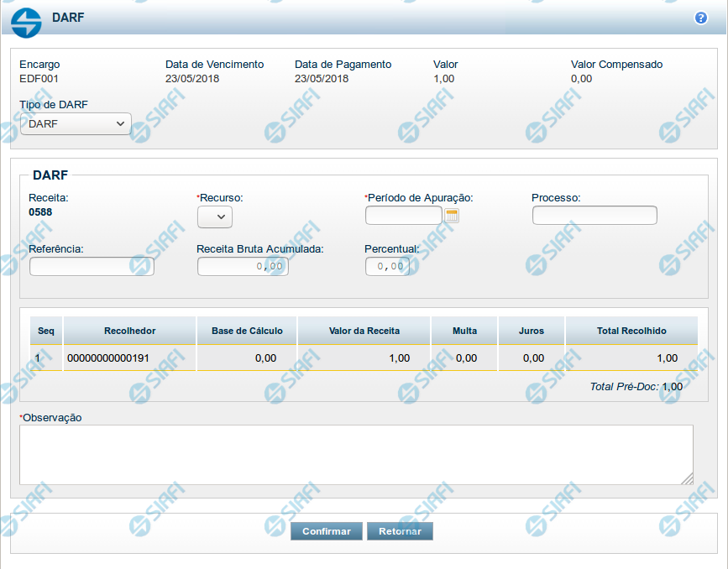Click into the Processo input field
This screenshot has width=728, height=569.
click(x=594, y=216)
